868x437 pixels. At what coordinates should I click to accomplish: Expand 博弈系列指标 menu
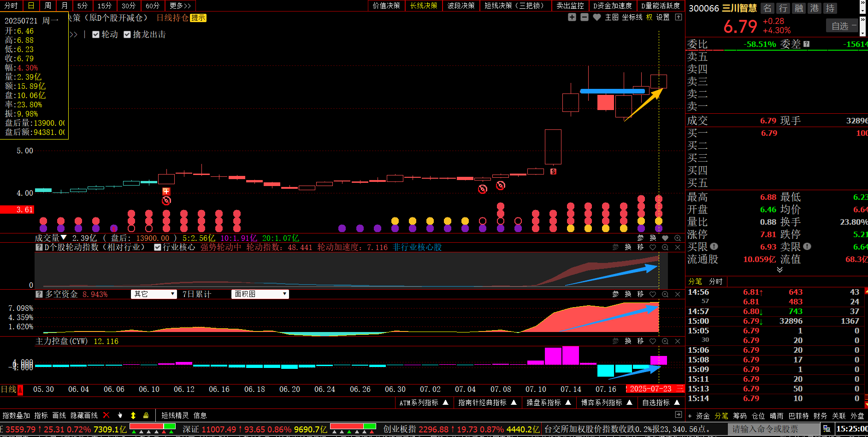coord(607,402)
